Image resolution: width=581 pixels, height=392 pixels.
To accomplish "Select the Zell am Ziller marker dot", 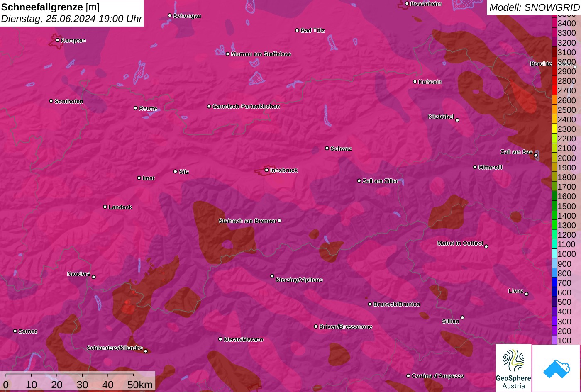I will click(x=359, y=181).
